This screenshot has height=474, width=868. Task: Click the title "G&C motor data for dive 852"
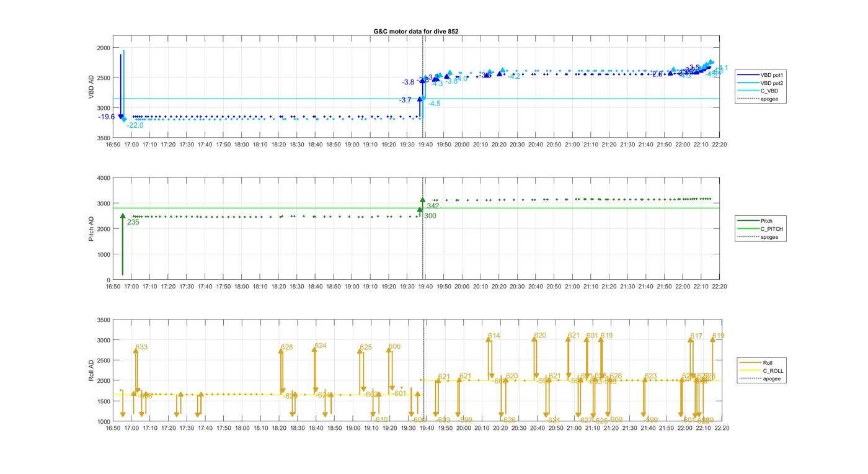pyautogui.click(x=416, y=31)
